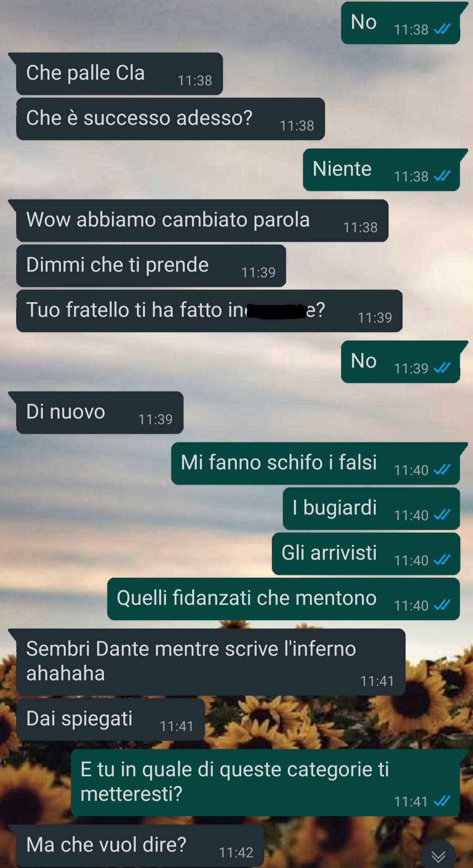Tap the 'Dimmi che ti prende' bubble

pos(151,266)
